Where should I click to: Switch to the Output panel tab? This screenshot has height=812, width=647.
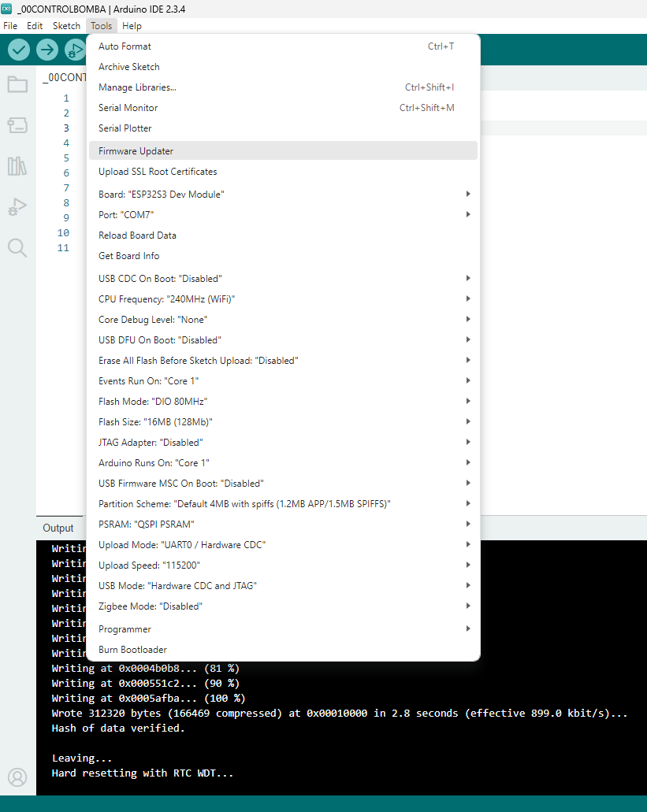(x=58, y=528)
